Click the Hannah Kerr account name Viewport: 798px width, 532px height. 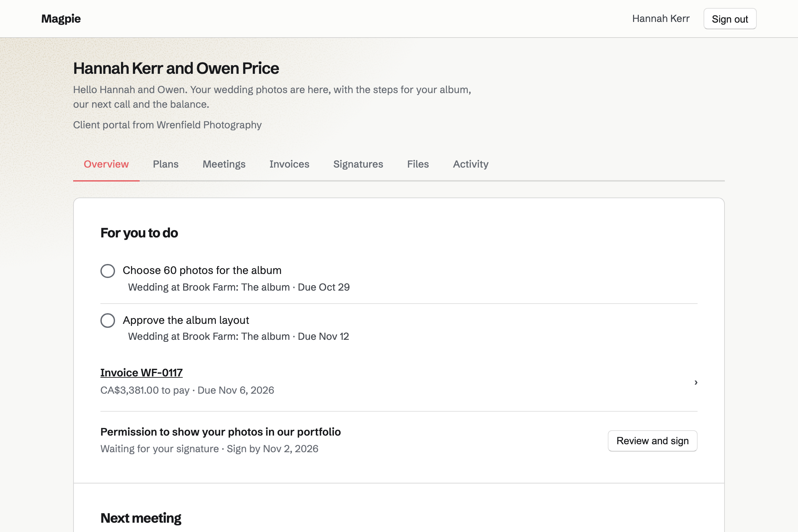click(x=661, y=19)
